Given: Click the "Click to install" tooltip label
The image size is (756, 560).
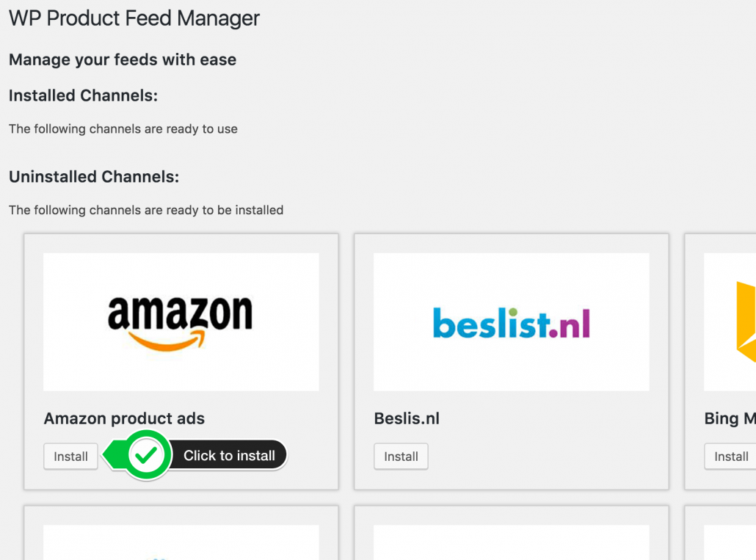Looking at the screenshot, I should [x=229, y=456].
